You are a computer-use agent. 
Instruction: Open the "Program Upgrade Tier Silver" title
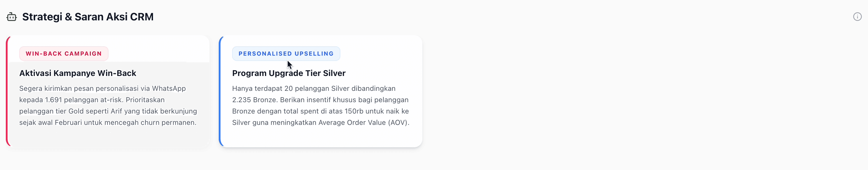click(289, 73)
